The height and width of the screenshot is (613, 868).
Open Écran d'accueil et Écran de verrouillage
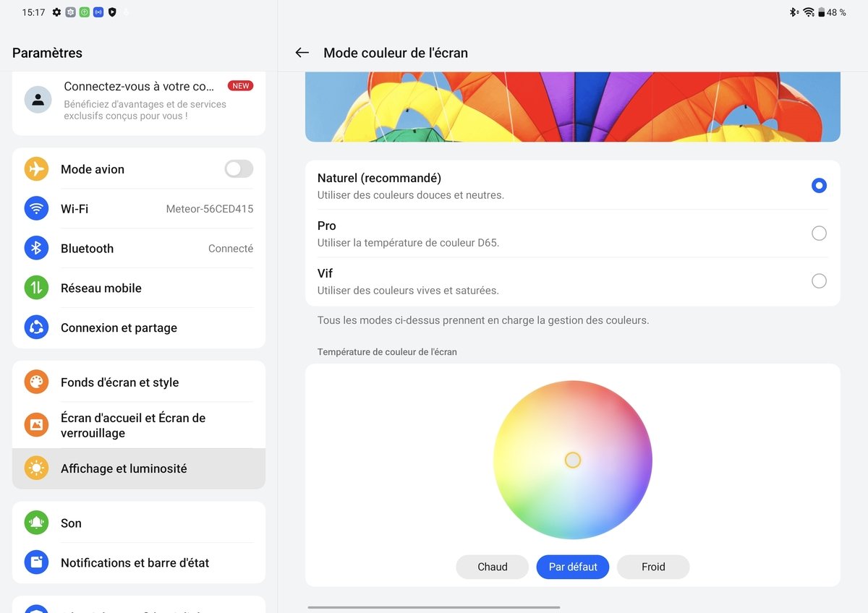[x=139, y=425]
